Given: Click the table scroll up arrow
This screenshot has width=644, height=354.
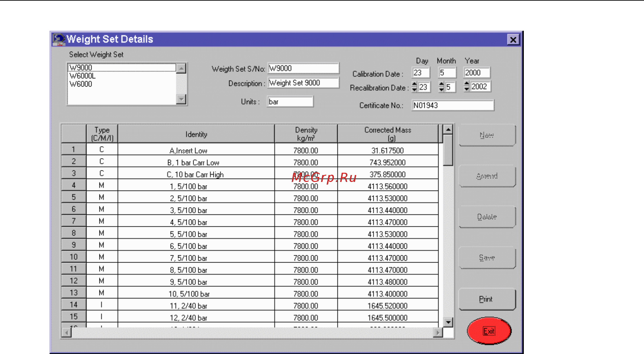Looking at the screenshot, I should pos(448,130).
